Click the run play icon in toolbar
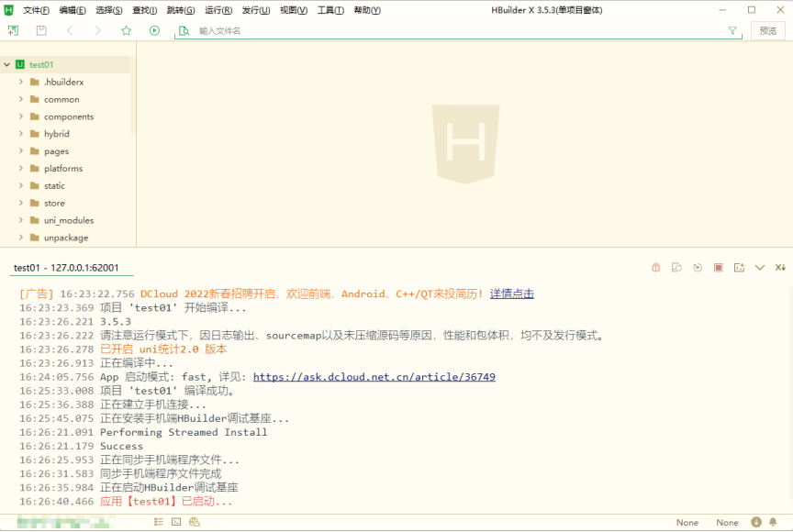The height and width of the screenshot is (532, 793). [155, 31]
